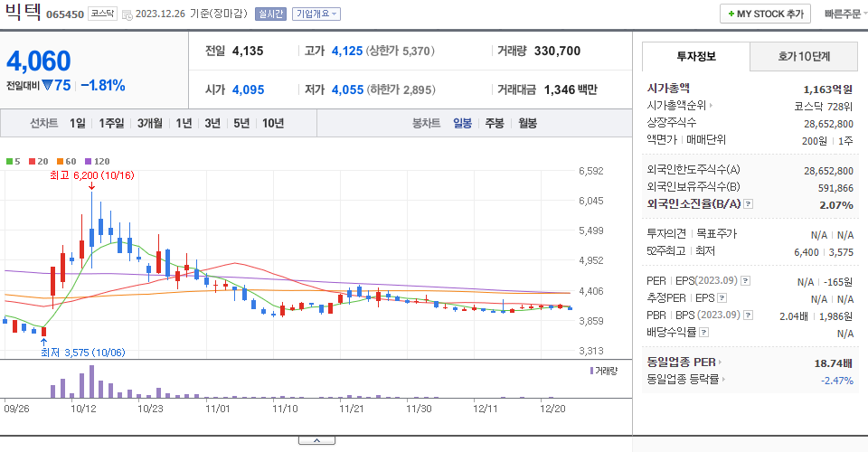
Task: Click help icon next to 추정PER EPS
Action: (x=722, y=298)
